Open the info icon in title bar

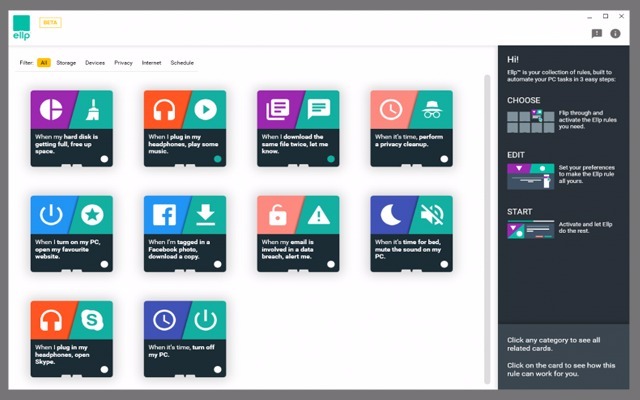[x=615, y=33]
